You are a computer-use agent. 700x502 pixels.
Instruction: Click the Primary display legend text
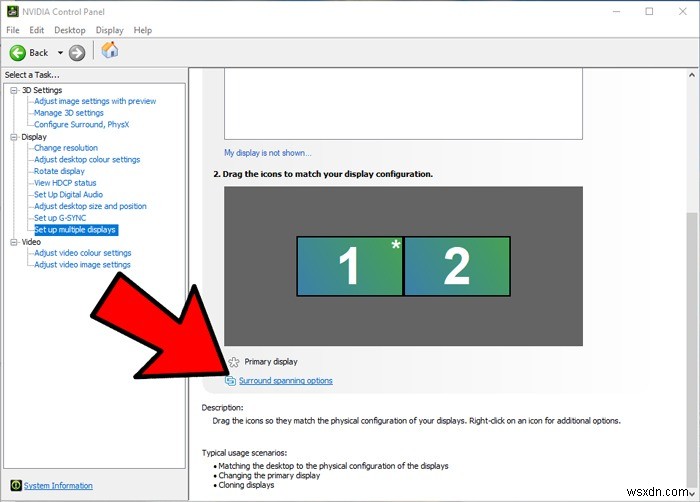tap(271, 362)
